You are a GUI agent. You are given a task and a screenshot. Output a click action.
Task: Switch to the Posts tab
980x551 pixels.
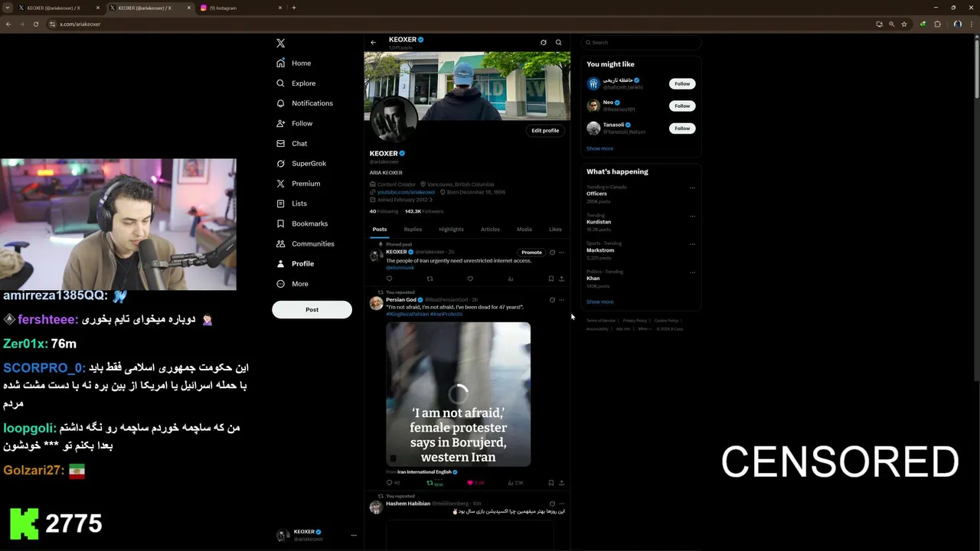point(380,230)
